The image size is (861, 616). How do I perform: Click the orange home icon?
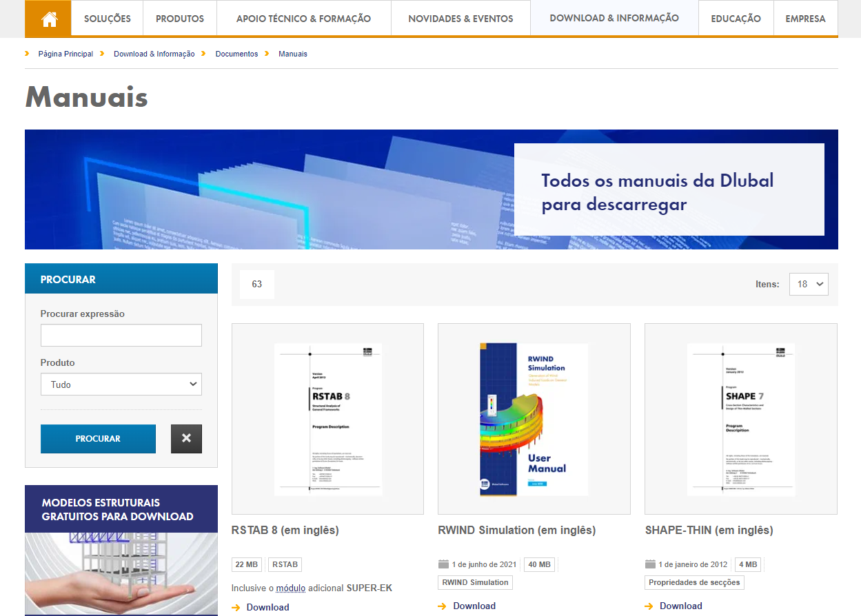click(48, 19)
